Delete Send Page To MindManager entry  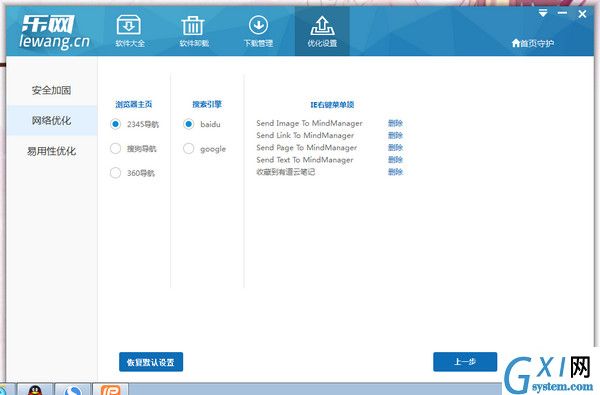pos(395,148)
